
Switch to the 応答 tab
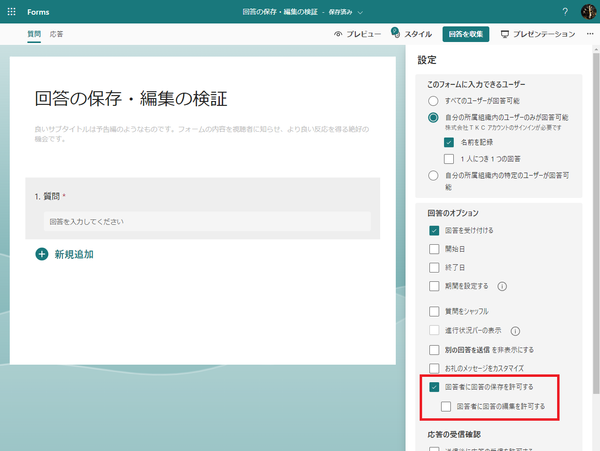click(56, 34)
